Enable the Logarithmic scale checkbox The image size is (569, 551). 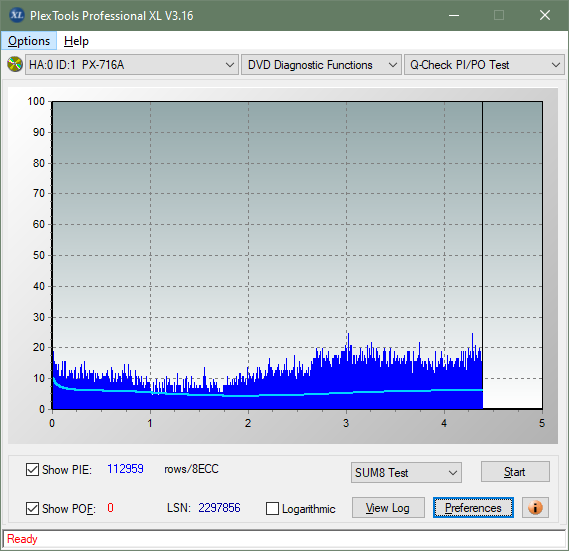273,509
